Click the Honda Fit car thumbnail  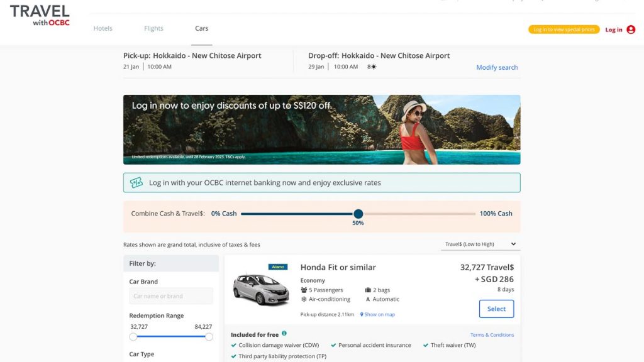point(261,289)
